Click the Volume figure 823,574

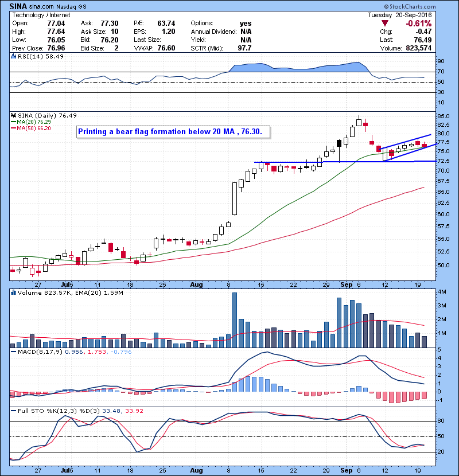(x=419, y=48)
